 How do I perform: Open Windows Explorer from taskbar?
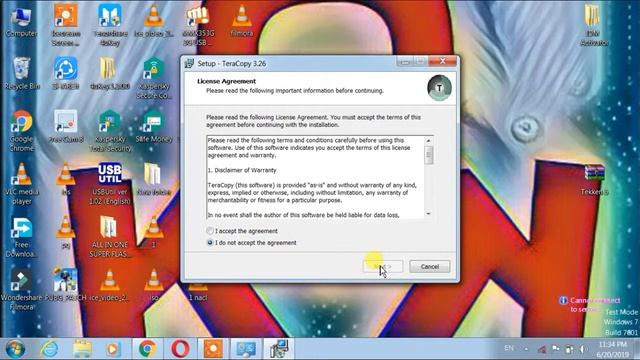82,349
